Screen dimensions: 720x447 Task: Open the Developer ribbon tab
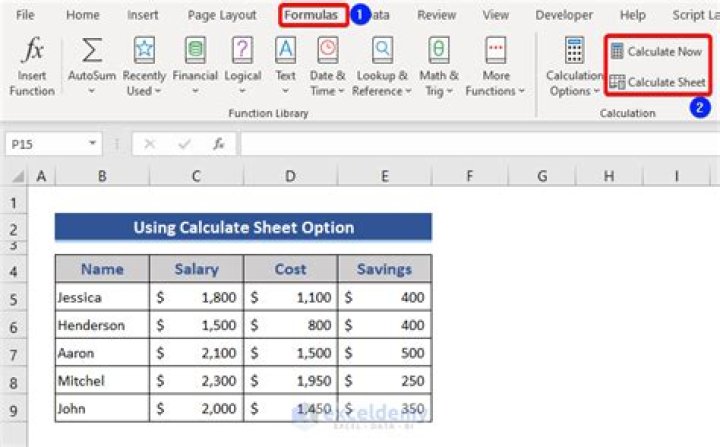click(x=564, y=15)
